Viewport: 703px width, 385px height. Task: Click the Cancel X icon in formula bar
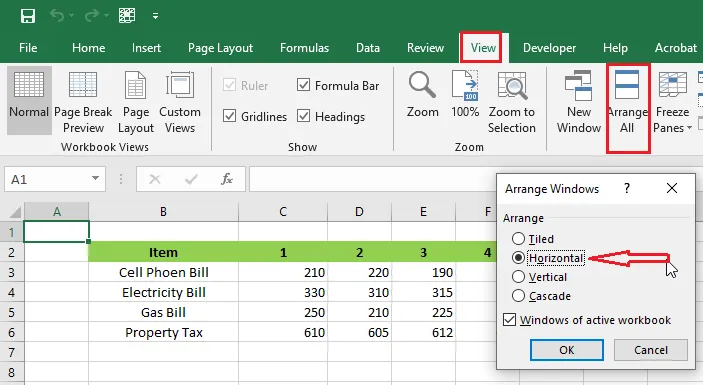coord(155,179)
